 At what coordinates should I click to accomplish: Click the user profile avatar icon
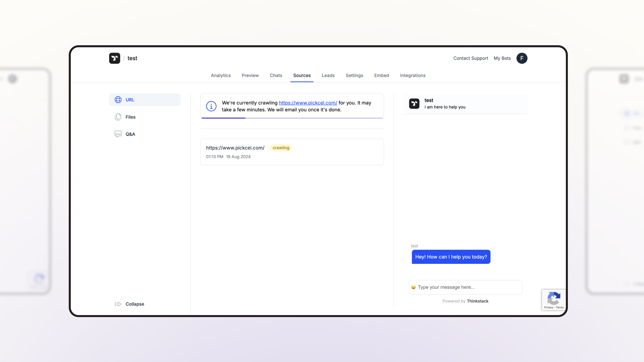pos(522,58)
